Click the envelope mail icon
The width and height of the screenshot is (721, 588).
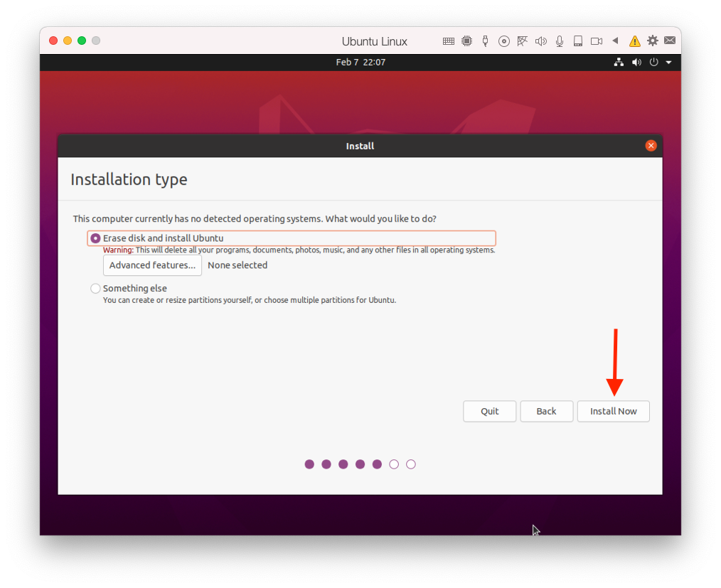tap(670, 41)
